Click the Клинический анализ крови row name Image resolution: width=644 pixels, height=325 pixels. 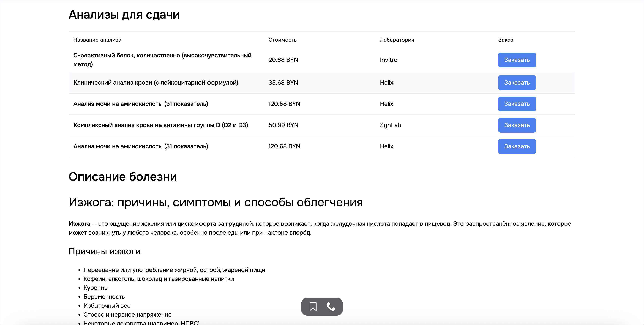pos(155,83)
